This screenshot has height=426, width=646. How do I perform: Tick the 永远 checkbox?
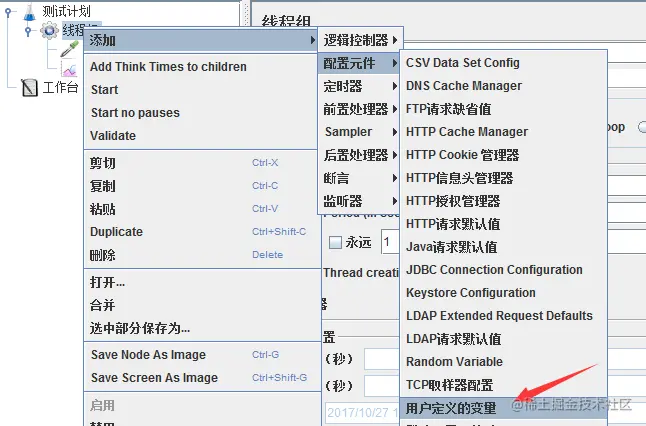click(x=335, y=242)
